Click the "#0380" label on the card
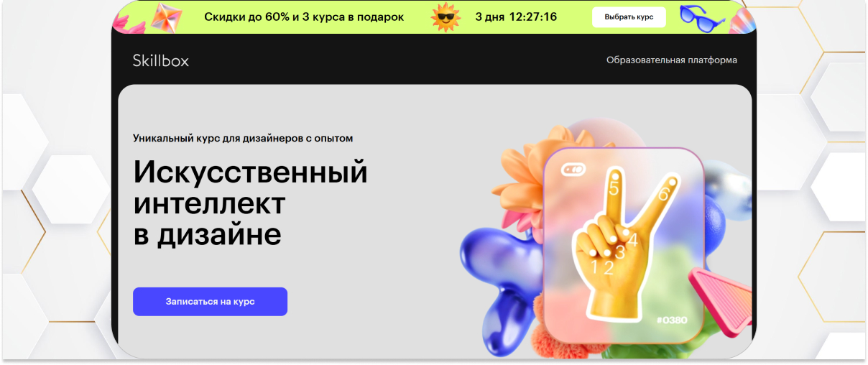The width and height of the screenshot is (868, 365). tap(672, 320)
